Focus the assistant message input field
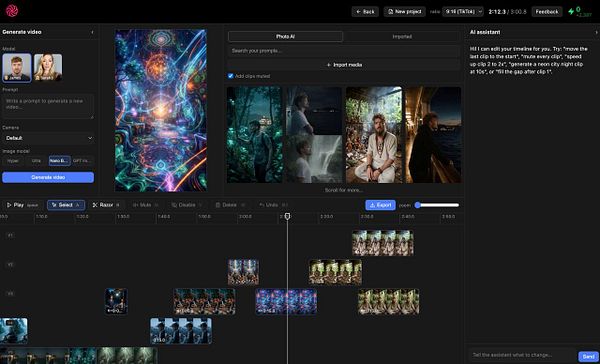Screen dimensions: 600x364 (522, 355)
